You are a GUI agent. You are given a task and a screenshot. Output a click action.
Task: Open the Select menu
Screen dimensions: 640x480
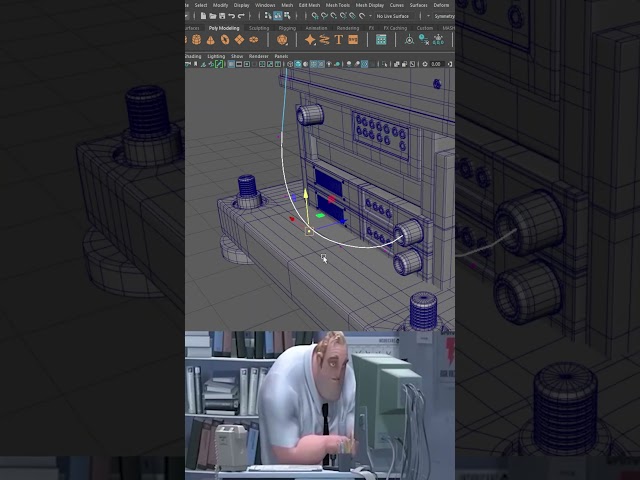coord(201,5)
